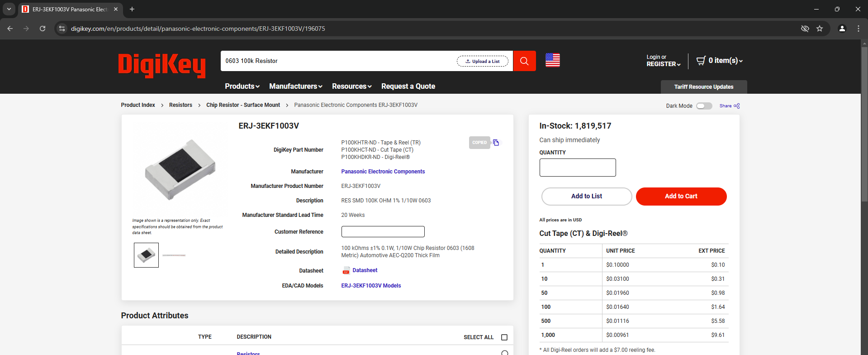Click unit price $0.01640
Image resolution: width=868 pixels, height=355 pixels.
[x=617, y=307]
